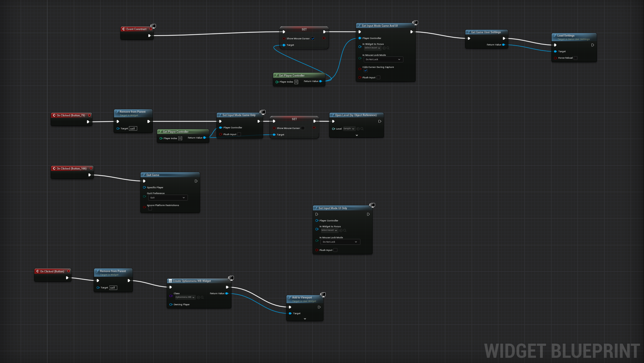This screenshot has height=363, width=644.
Task: Click the monitor icon on Create Optionmenu WB Widget
Action: pyautogui.click(x=231, y=278)
